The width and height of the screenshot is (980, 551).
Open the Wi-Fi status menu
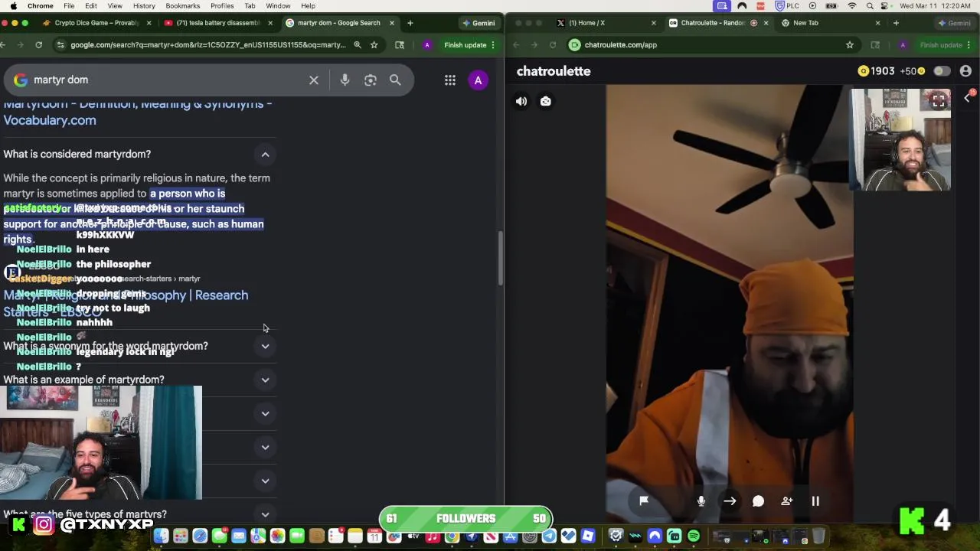852,6
